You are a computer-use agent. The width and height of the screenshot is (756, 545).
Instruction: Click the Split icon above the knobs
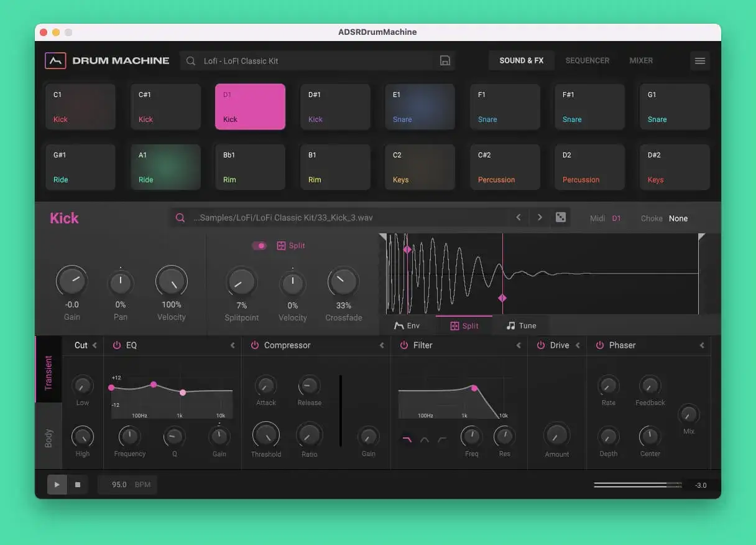point(281,246)
